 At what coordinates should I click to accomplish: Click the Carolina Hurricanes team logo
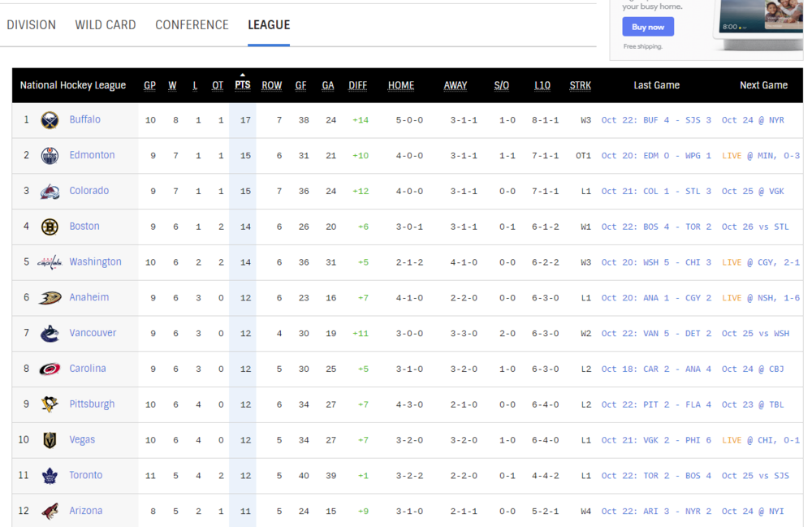pos(50,369)
